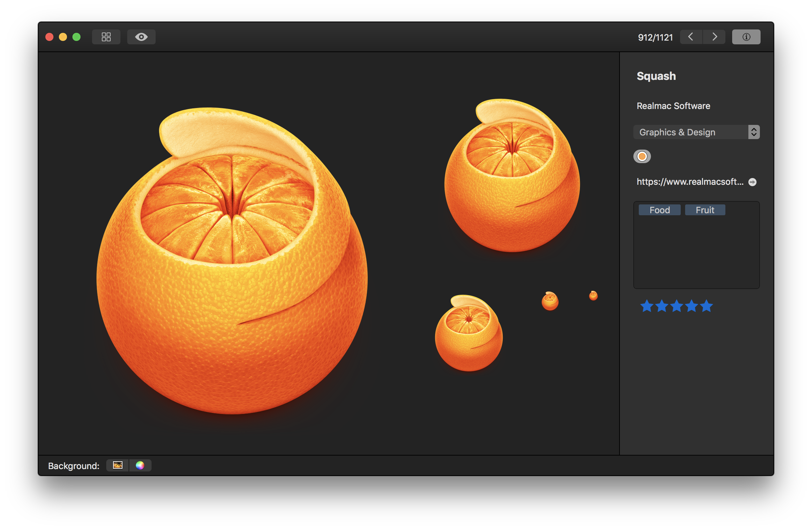Click the Realmac Software developer name
This screenshot has height=530, width=812.
(673, 106)
